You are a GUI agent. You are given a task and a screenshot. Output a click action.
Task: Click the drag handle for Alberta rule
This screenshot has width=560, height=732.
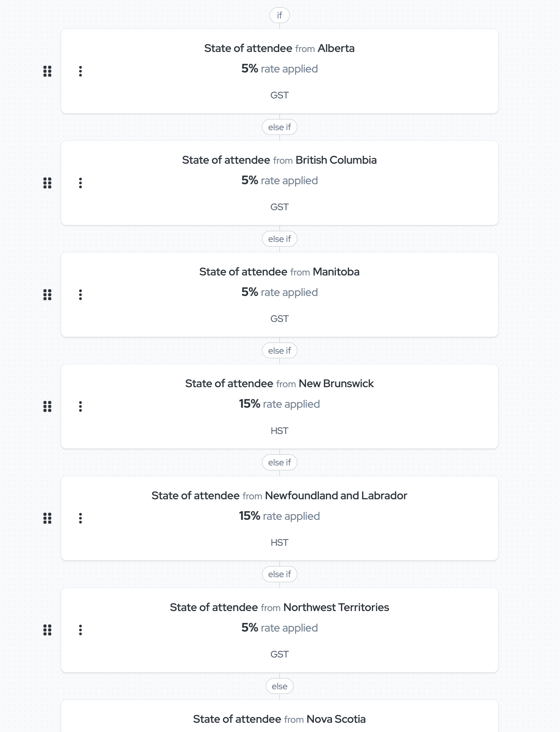coord(48,71)
